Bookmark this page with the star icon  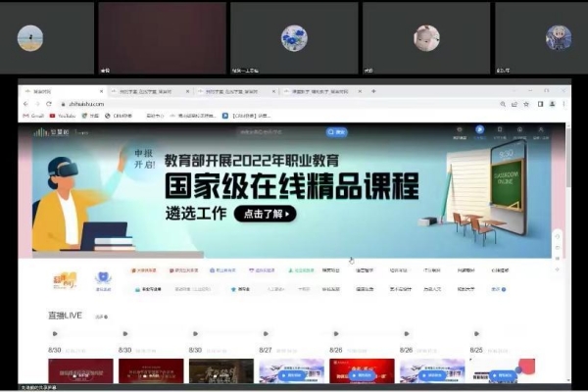tap(526, 103)
